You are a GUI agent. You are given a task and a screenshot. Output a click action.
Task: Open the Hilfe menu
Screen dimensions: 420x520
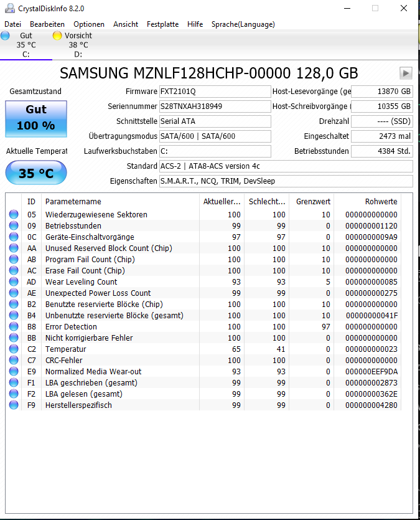click(195, 24)
